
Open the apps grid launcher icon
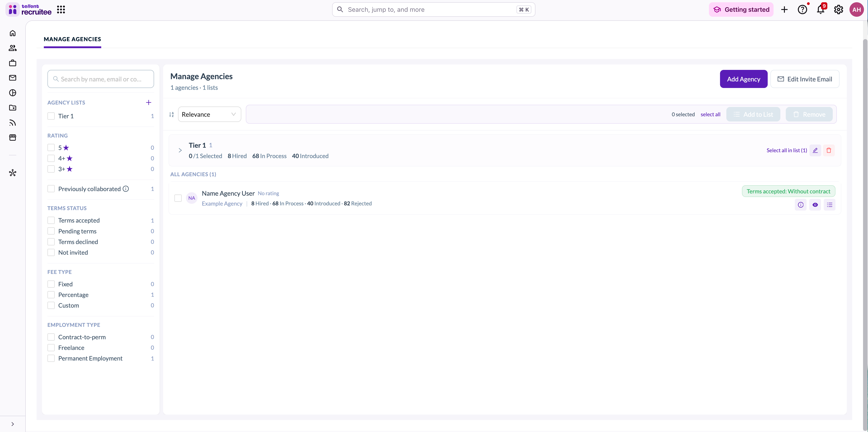[x=61, y=9]
